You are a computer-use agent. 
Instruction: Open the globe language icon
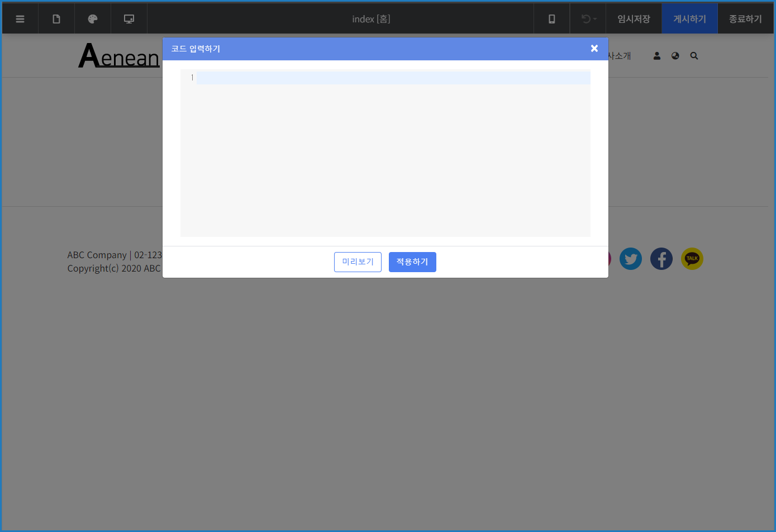coord(675,56)
